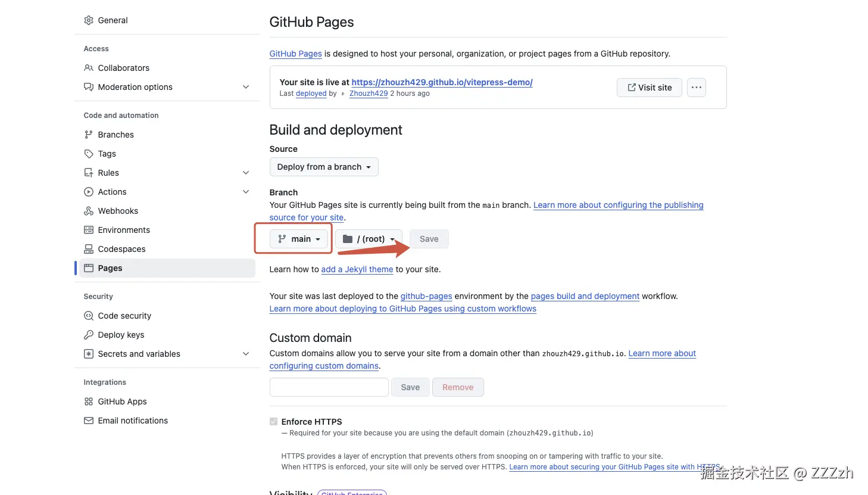This screenshot has height=495, width=868.
Task: Click the Codespaces icon
Action: (89, 249)
